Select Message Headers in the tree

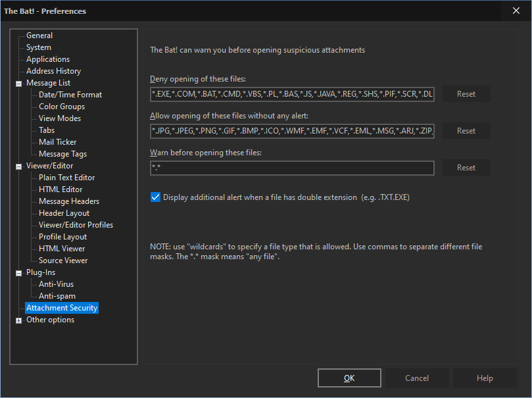point(69,201)
